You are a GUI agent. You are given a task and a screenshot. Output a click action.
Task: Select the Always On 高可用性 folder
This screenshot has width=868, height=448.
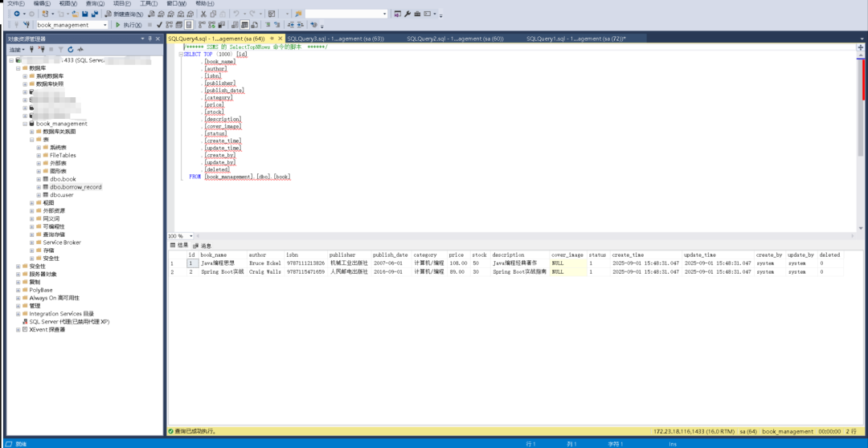coord(55,298)
